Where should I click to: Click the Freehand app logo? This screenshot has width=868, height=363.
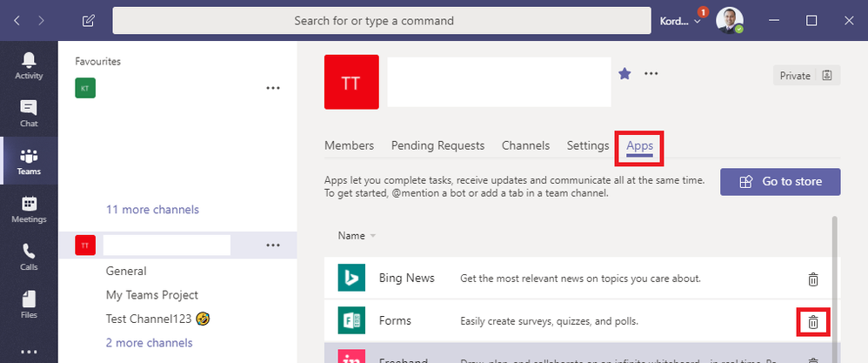click(x=351, y=356)
